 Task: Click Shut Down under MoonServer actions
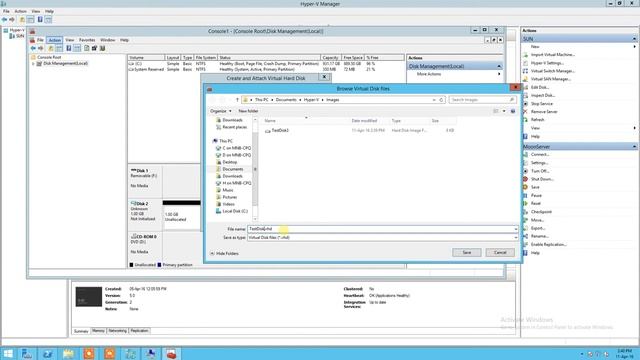(x=542, y=179)
